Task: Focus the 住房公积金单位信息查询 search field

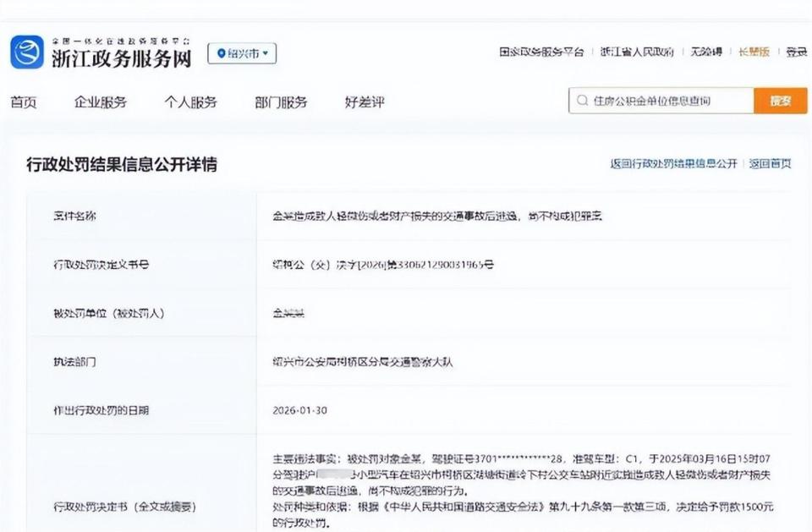Action: click(x=661, y=101)
